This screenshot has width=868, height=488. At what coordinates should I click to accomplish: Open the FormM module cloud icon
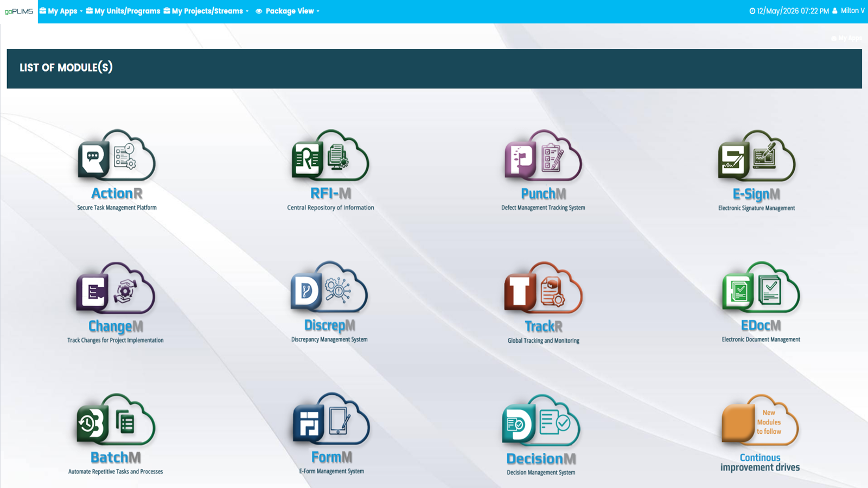point(331,419)
